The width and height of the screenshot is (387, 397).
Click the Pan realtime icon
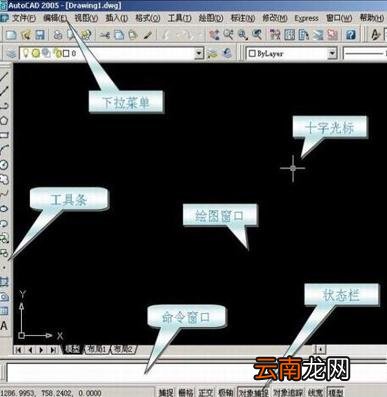(x=214, y=35)
